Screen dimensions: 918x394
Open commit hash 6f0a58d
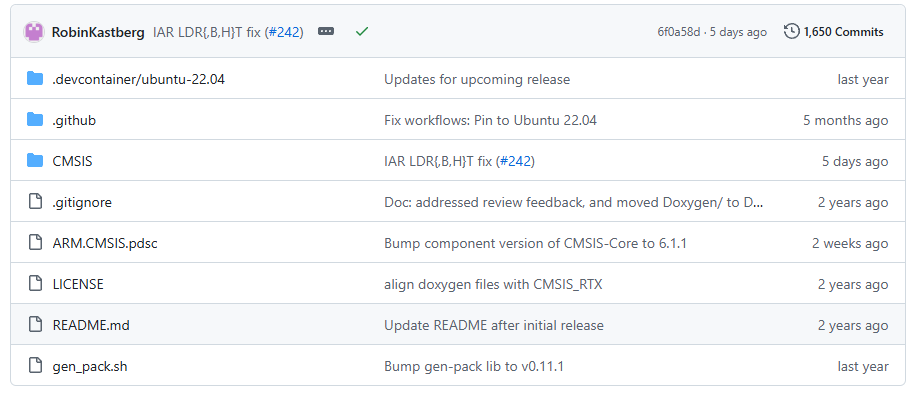[679, 32]
